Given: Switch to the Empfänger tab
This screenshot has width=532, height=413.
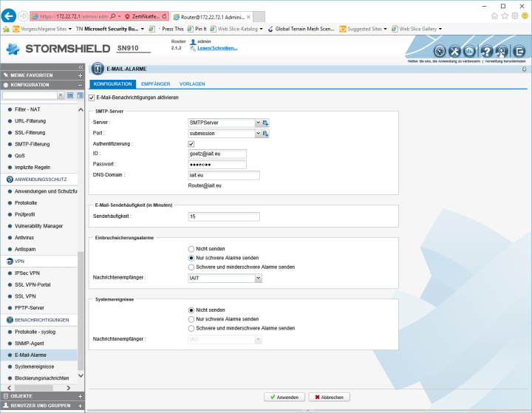Looking at the screenshot, I should 155,84.
